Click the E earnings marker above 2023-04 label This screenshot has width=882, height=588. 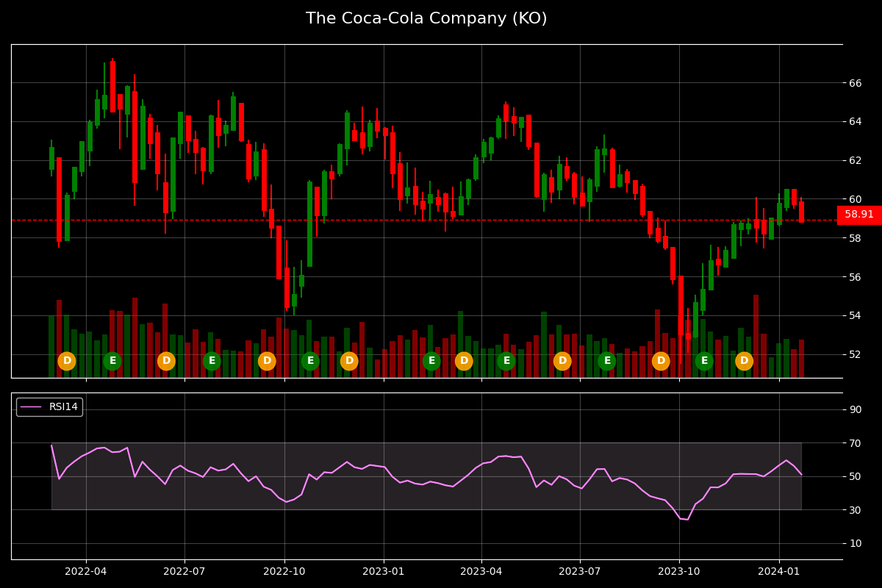click(506, 360)
